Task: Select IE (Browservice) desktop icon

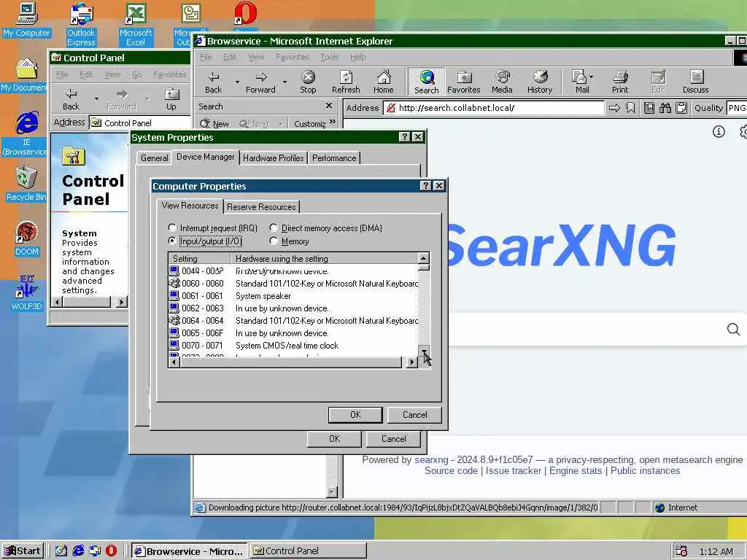Action: point(26,133)
